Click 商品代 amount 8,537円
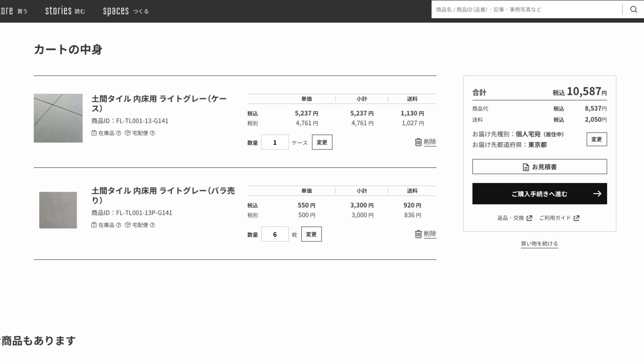The width and height of the screenshot is (644, 362). pos(596,109)
